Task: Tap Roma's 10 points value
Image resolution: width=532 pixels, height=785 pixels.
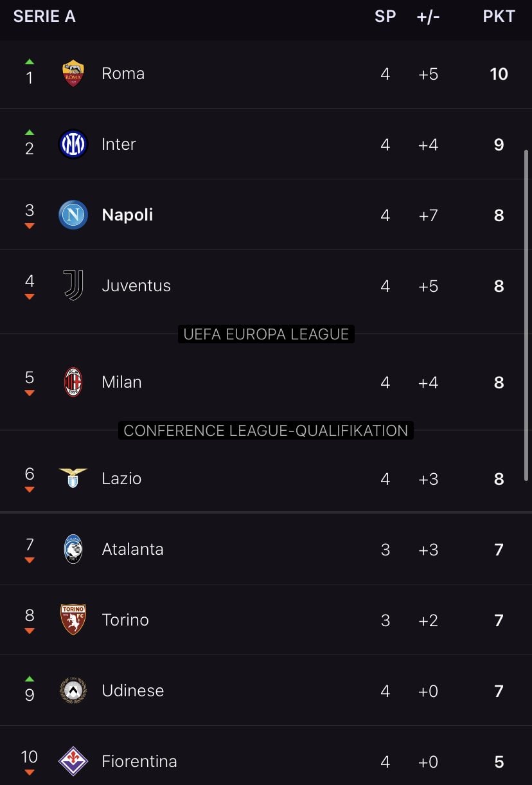Action: [x=499, y=74]
